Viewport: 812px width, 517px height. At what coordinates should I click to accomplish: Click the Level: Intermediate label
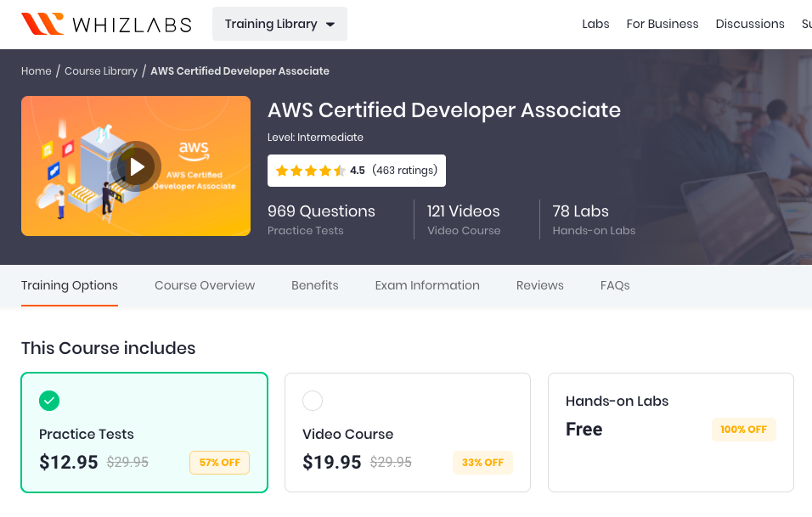[x=315, y=138]
